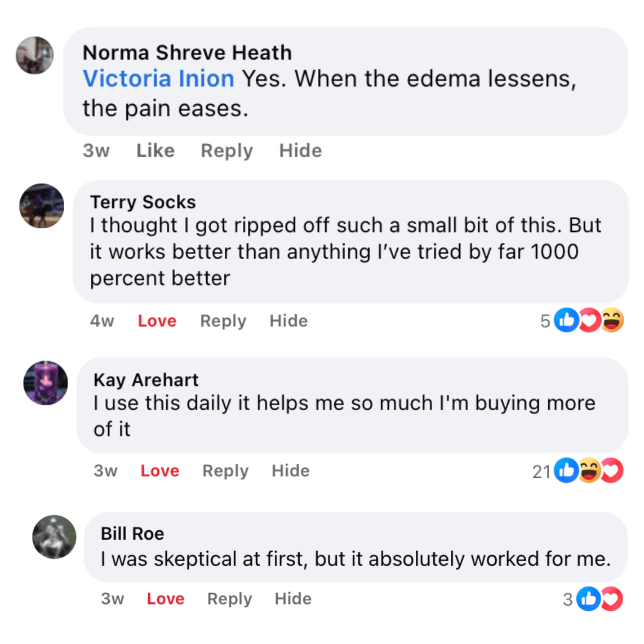
Task: Click the thumbs-up reaction icon on Terry Socks' comment
Action: tap(566, 321)
